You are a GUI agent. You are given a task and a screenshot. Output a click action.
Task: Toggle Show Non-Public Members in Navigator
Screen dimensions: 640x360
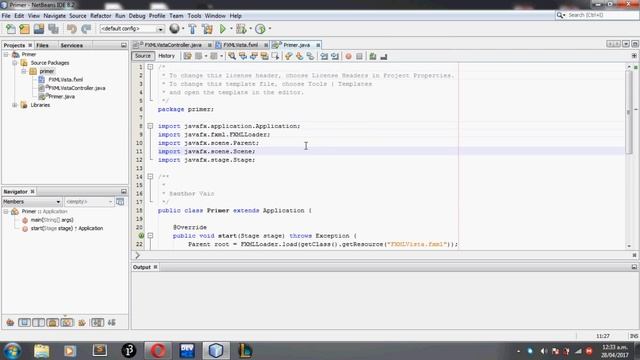pyautogui.click(x=53, y=323)
